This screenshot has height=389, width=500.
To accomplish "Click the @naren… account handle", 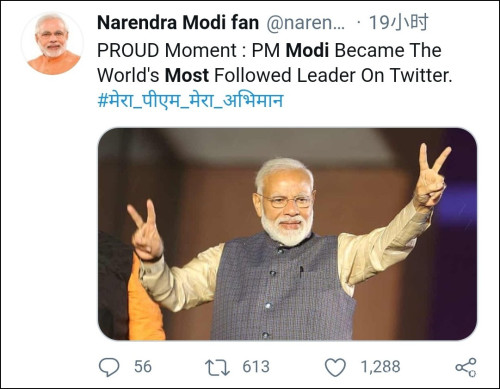I will tap(305, 23).
